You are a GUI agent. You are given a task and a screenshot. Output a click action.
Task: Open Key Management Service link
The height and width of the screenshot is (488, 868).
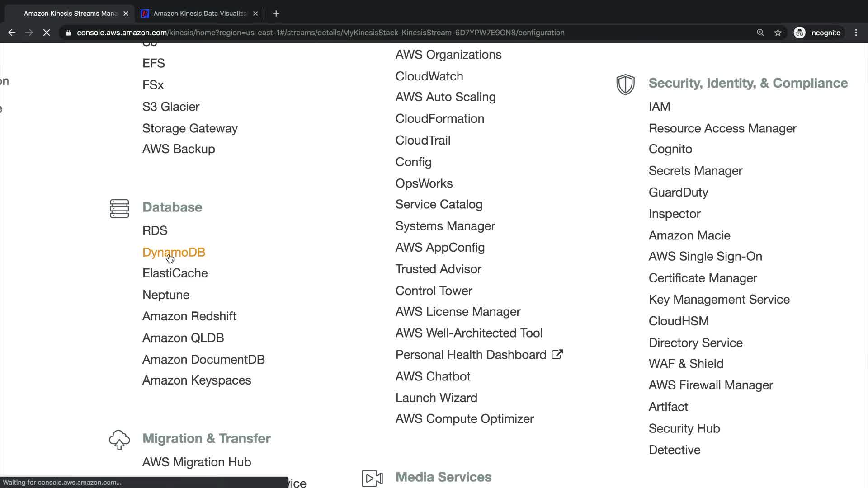[x=719, y=300]
